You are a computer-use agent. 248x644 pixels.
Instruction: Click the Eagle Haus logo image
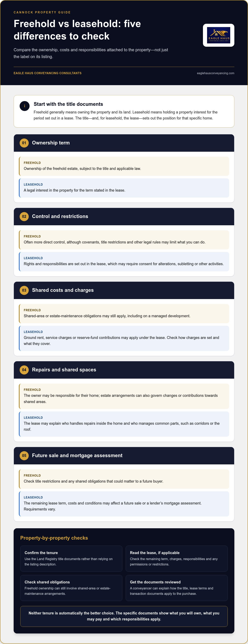tap(218, 35)
